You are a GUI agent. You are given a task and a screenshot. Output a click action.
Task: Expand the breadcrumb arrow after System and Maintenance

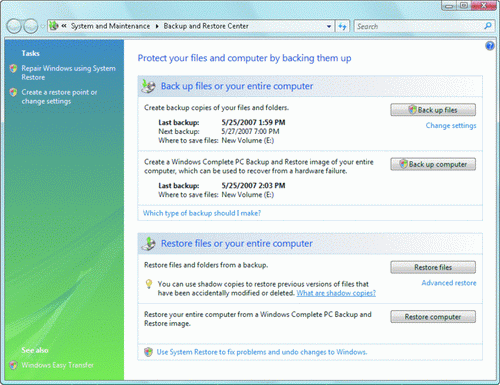(x=157, y=26)
